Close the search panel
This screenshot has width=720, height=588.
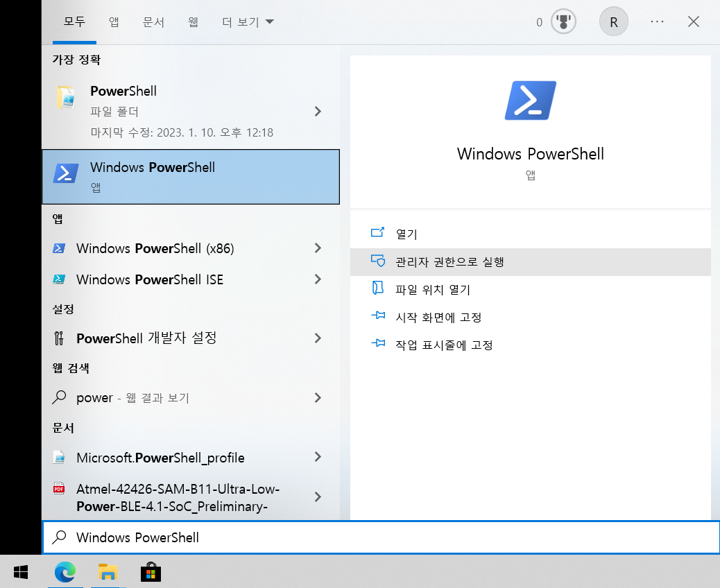point(694,21)
